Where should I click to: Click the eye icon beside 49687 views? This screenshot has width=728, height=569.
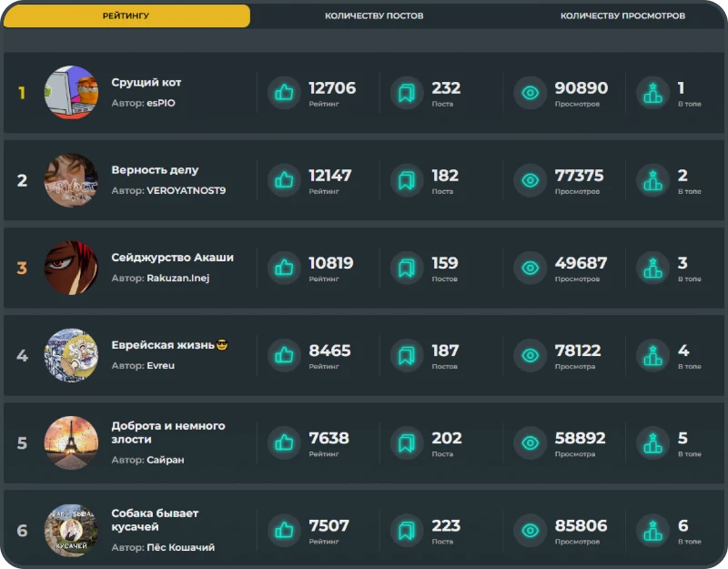531,268
